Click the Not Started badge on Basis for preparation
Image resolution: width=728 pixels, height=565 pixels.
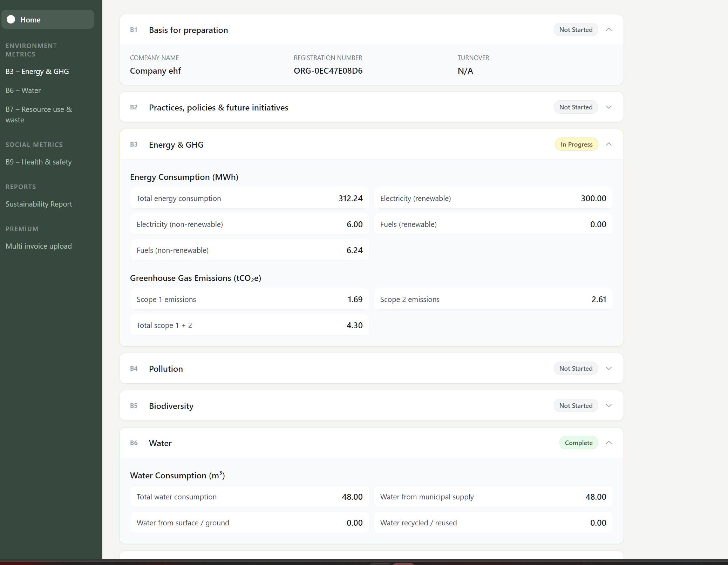point(575,29)
